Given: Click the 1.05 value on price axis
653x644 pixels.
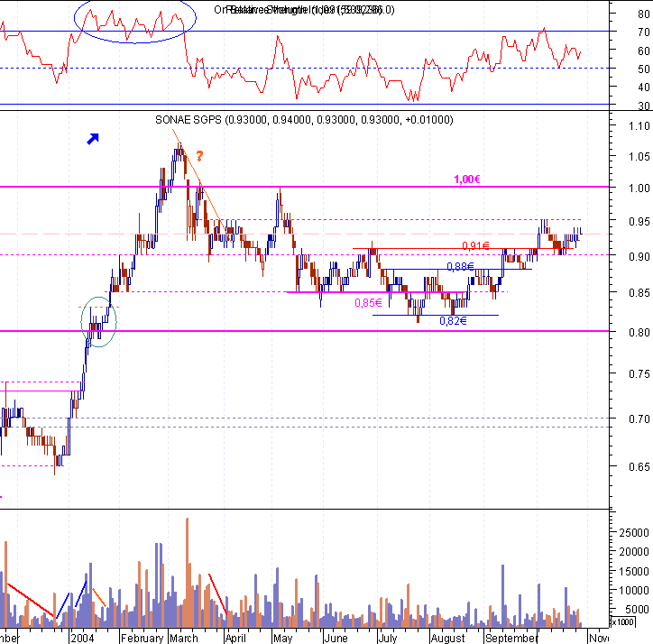Looking at the screenshot, I should tap(639, 157).
